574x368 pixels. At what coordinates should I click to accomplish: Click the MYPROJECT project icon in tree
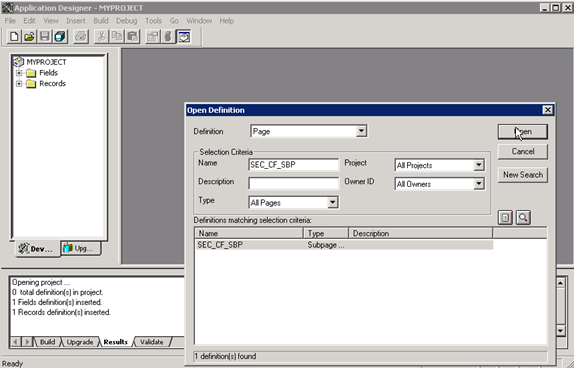pyautogui.click(x=19, y=62)
